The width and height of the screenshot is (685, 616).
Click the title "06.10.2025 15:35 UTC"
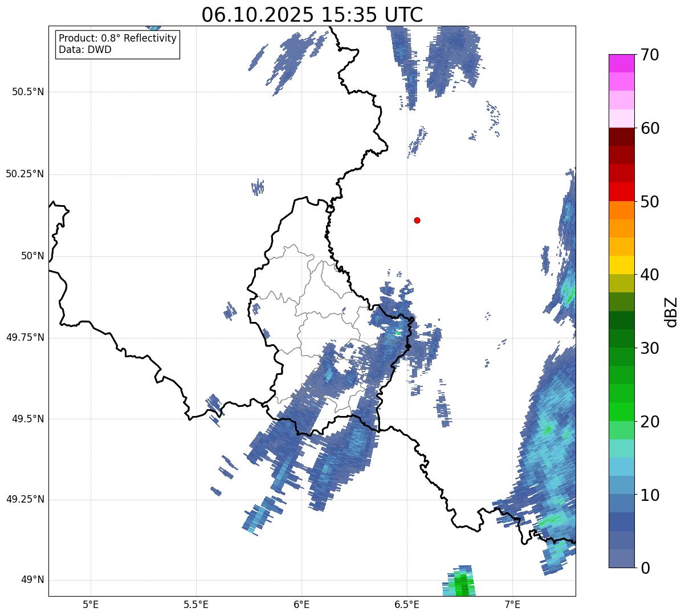pos(312,14)
